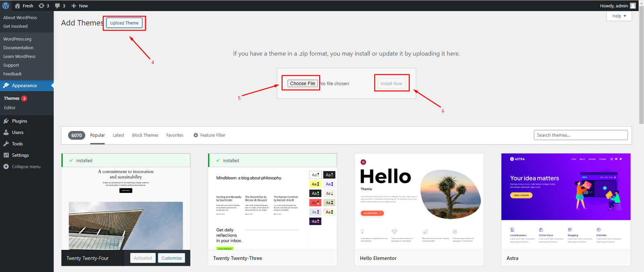
Task: Open Plugins from the sidebar
Action: click(x=19, y=121)
